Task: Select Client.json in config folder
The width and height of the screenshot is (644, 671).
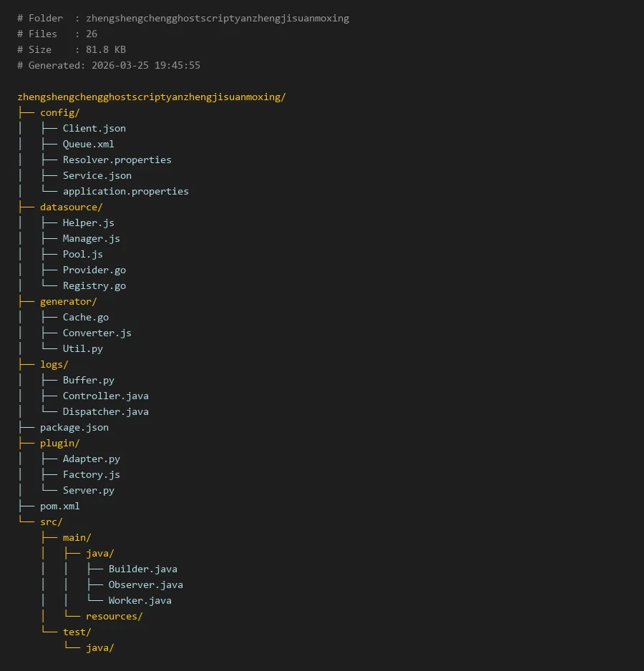Action: 94,128
